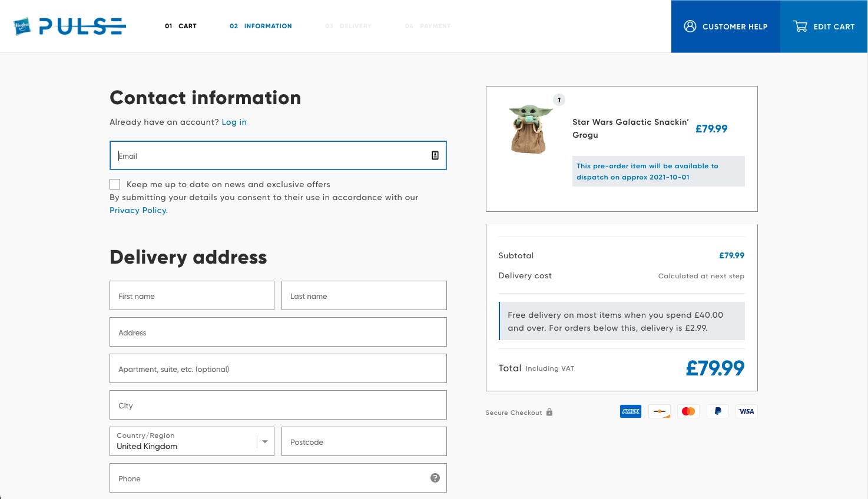Click the product price £79.99 beside Grogu
Screen dimensions: 868x499
click(711, 129)
